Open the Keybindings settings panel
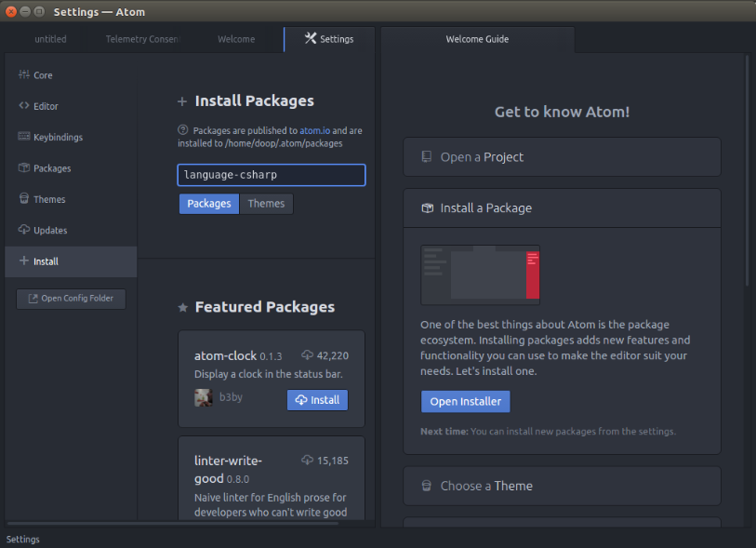The width and height of the screenshot is (756, 548). pos(71,137)
